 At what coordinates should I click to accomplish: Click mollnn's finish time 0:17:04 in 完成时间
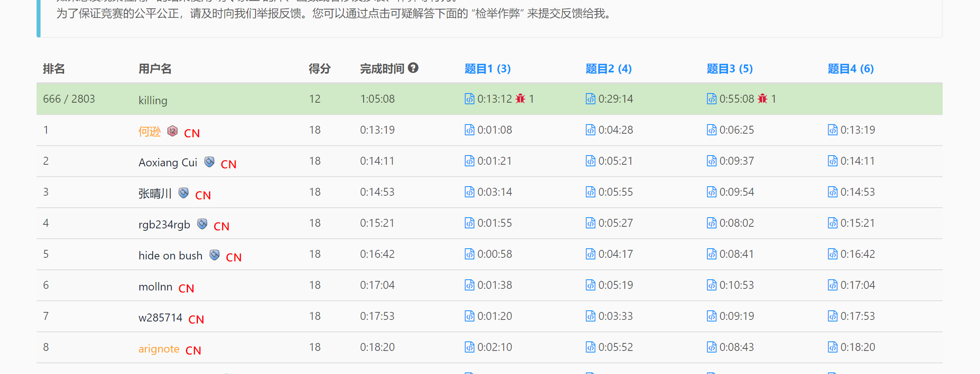(x=377, y=285)
